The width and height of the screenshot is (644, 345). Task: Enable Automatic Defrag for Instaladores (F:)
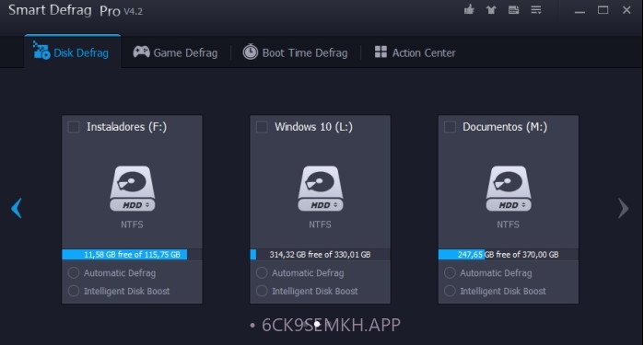point(74,272)
